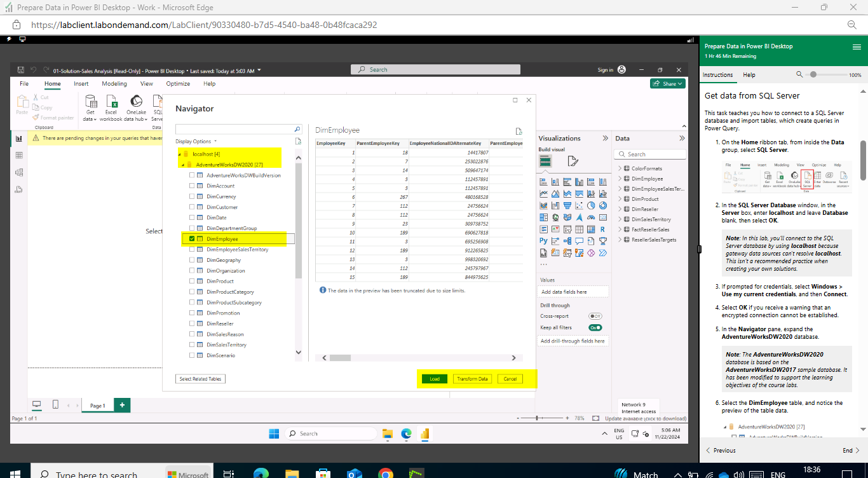Uncheck the DimEmployee table checkbox
The height and width of the screenshot is (478, 868).
192,239
